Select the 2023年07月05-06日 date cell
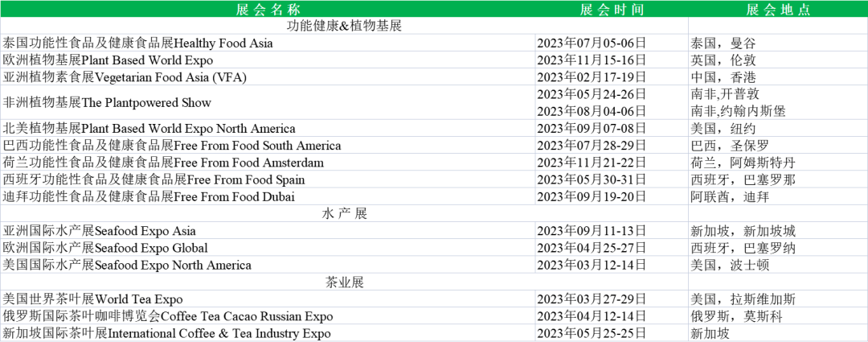 coord(612,43)
